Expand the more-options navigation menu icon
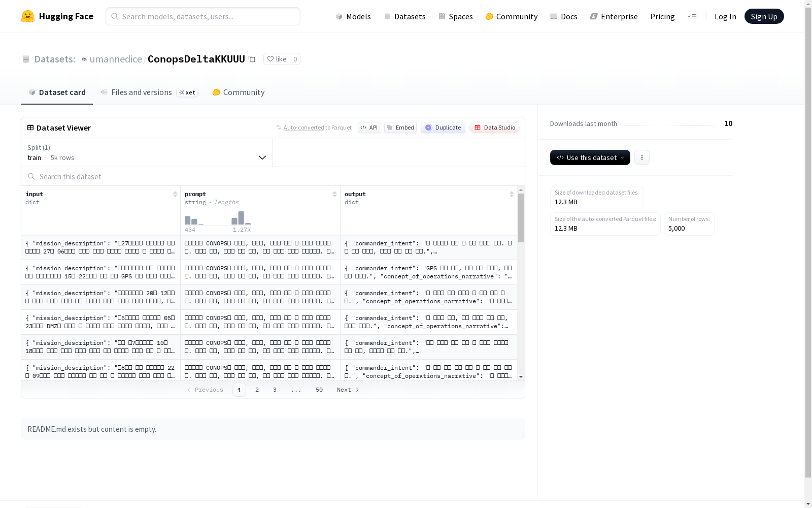Image resolution: width=812 pixels, height=508 pixels. tap(692, 16)
